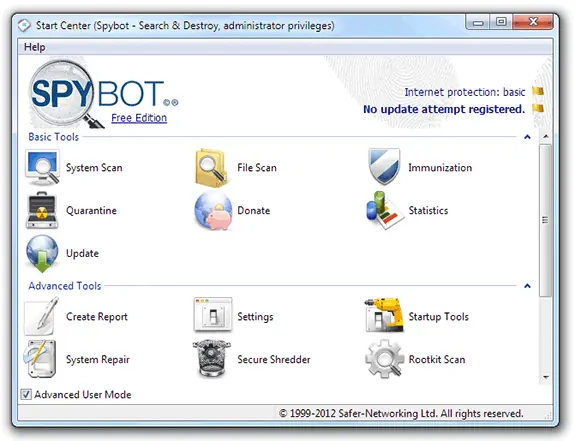The image size is (575, 441).
Task: Click the Create Report pen icon
Action: tap(41, 316)
